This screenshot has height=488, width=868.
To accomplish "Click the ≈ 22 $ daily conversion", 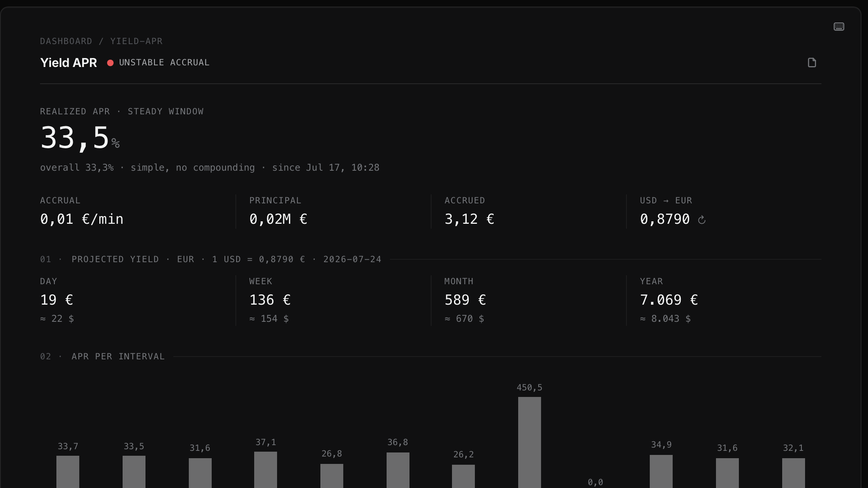I will 57,319.
